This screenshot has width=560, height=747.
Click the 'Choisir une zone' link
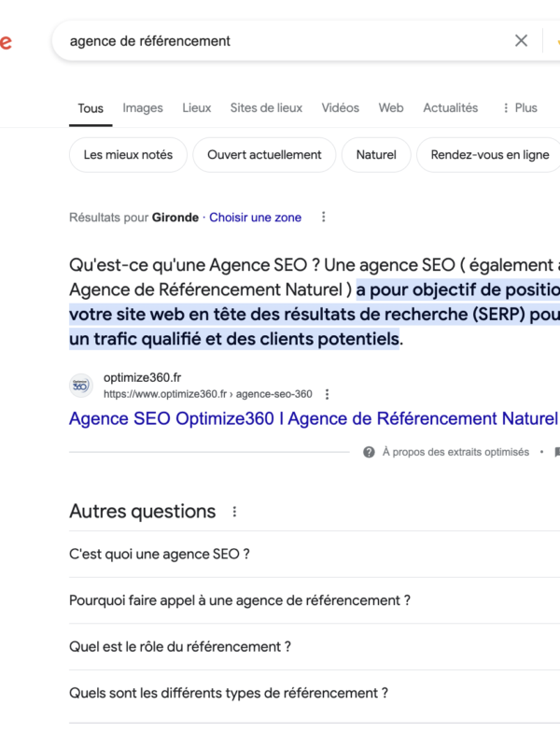[255, 218]
